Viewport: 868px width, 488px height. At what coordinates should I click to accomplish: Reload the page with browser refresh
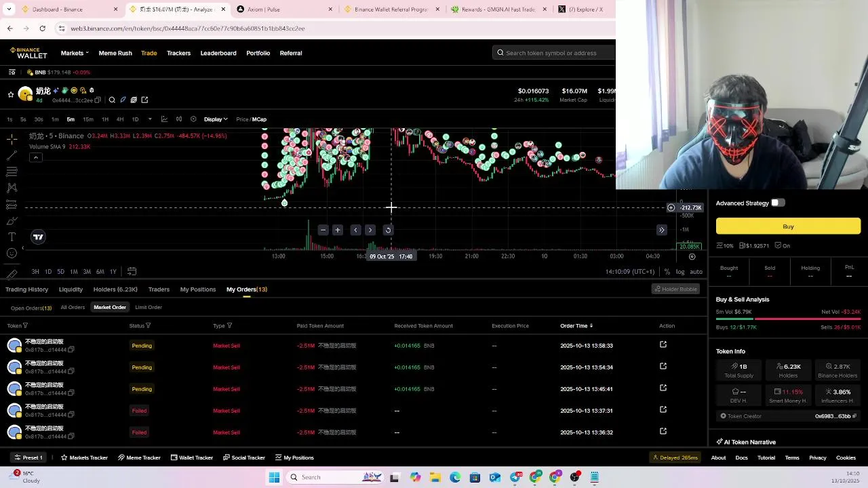pos(42,28)
